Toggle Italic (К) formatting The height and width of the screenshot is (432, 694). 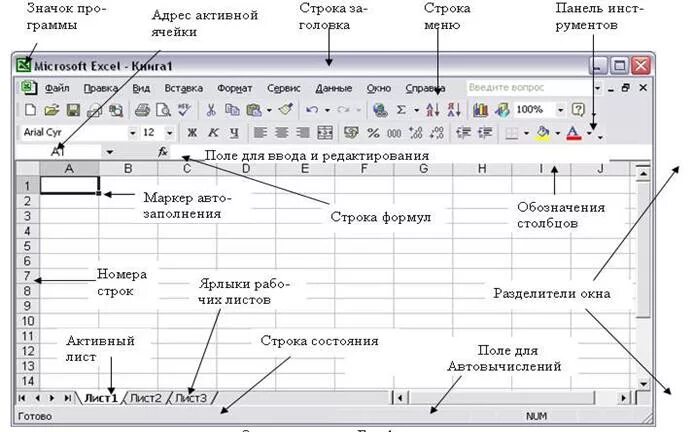click(213, 133)
